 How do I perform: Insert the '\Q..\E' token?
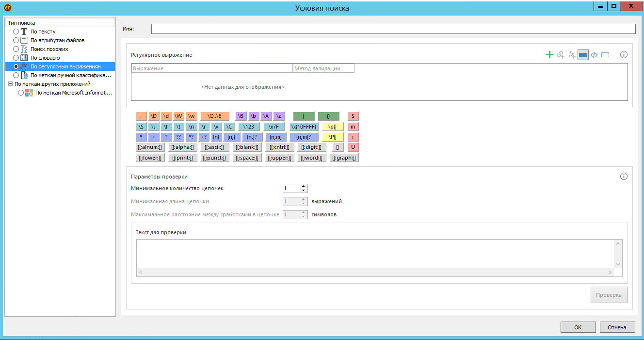click(x=215, y=116)
